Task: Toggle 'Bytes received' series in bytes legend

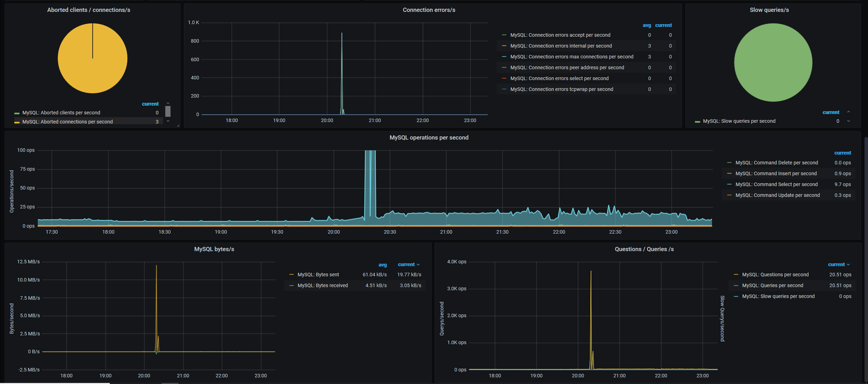Action: tap(322, 285)
